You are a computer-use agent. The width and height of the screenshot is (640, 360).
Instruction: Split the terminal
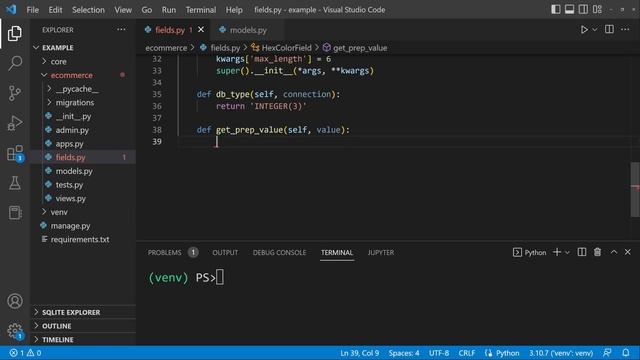pos(582,252)
